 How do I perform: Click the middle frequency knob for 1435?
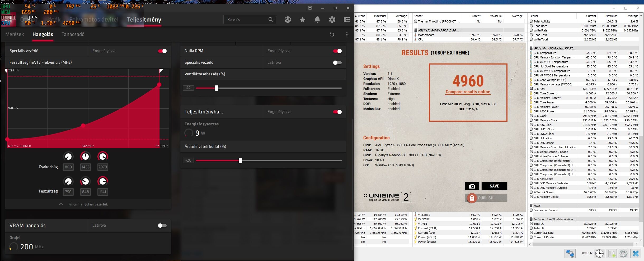coord(85,157)
